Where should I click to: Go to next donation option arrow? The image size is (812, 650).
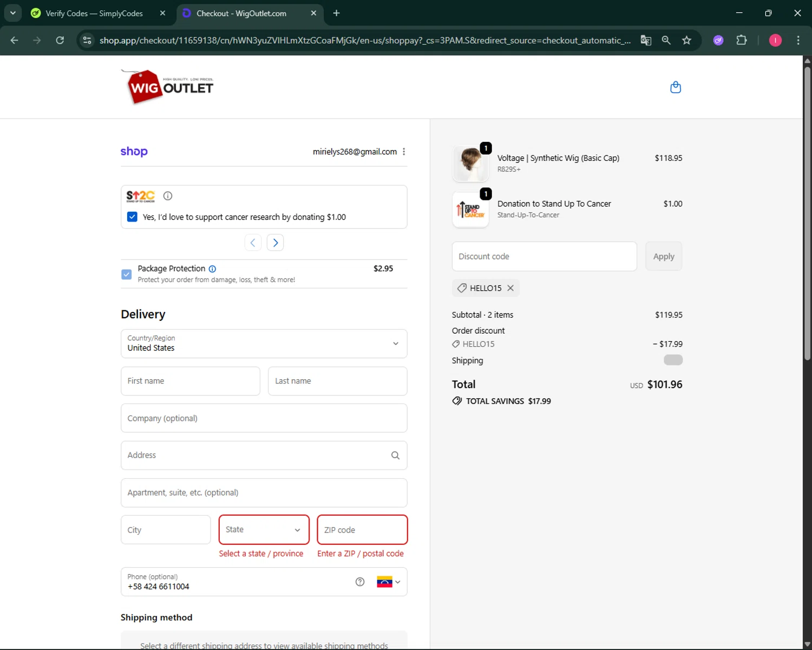tap(275, 243)
